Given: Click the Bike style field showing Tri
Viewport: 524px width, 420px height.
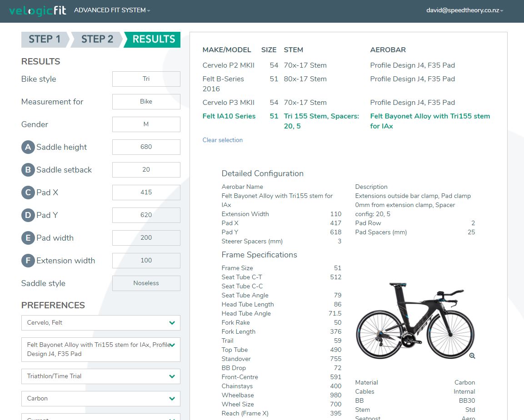Looking at the screenshot, I should tap(146, 79).
